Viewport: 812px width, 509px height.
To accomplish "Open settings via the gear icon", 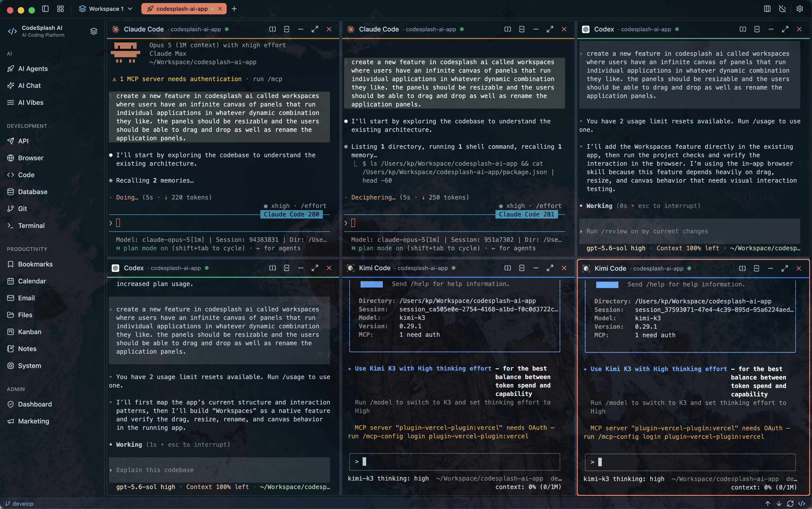I will tap(800, 9).
